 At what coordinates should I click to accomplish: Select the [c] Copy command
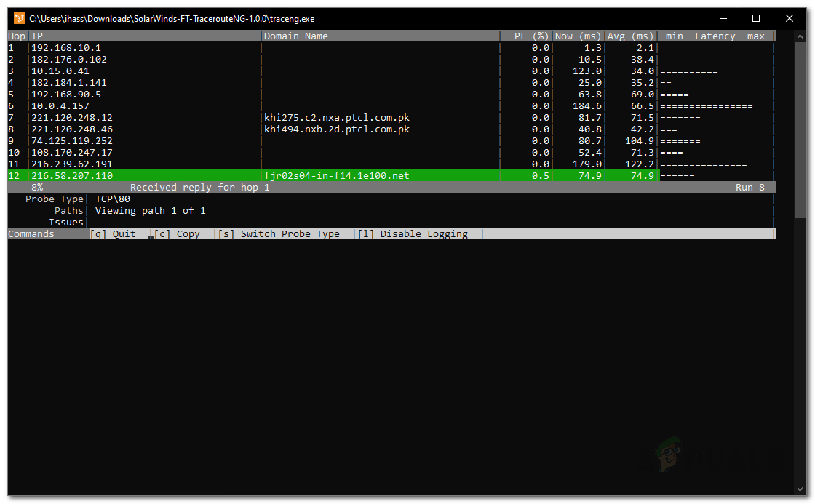coord(178,233)
